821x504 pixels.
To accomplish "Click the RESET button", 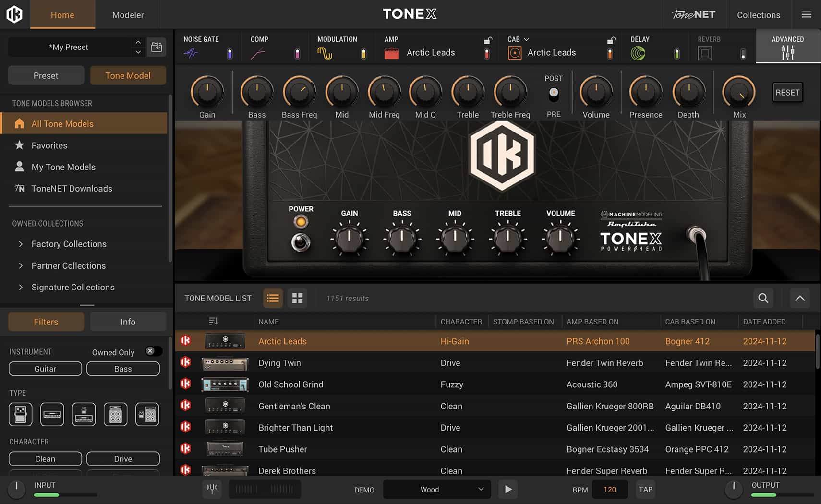I will [x=787, y=92].
